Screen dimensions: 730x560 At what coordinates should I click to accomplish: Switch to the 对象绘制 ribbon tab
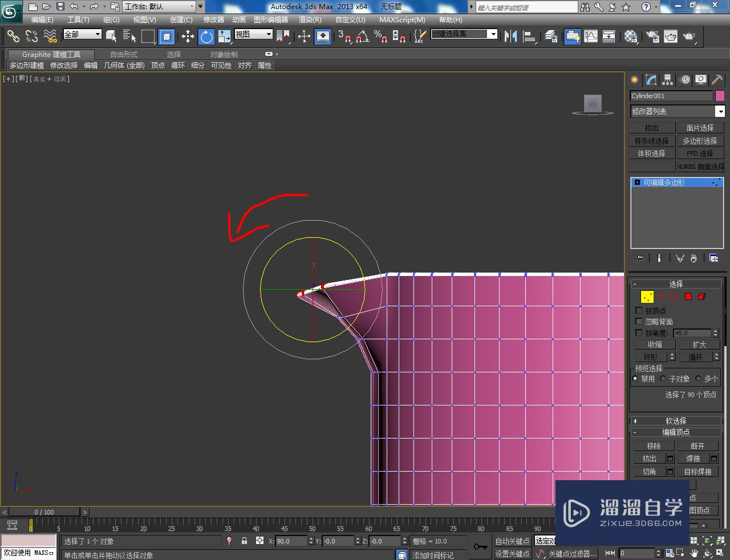coord(224,55)
